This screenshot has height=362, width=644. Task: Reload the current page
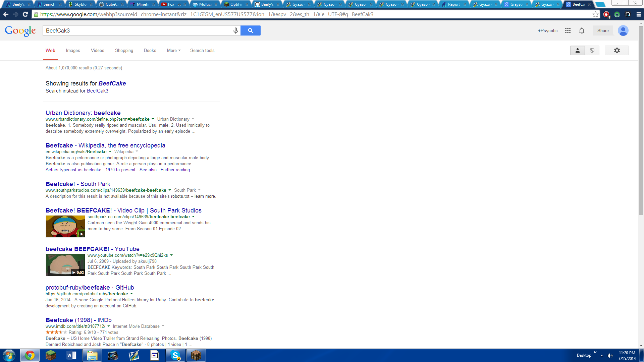[x=25, y=14]
